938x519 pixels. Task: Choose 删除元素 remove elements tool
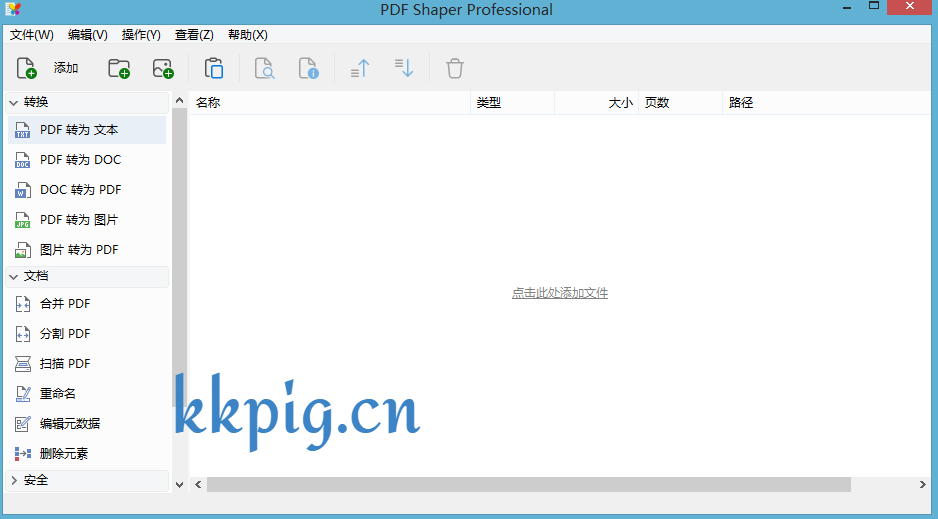point(87,453)
